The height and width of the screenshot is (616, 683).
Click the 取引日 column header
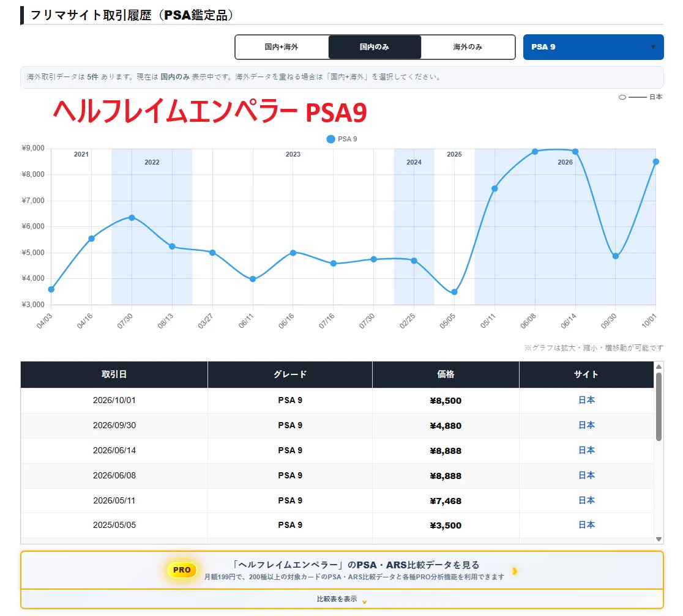coord(114,374)
